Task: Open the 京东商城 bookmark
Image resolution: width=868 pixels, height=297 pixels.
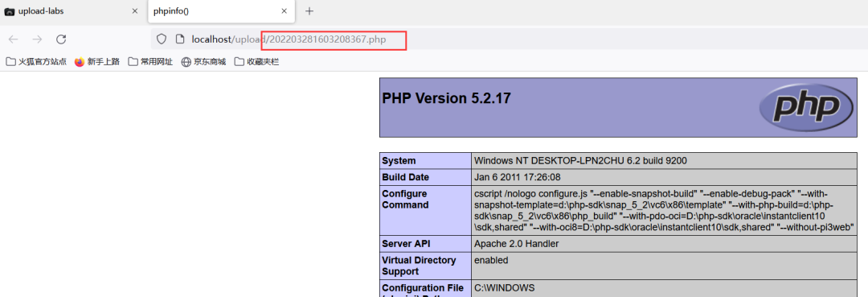Action: pyautogui.click(x=203, y=61)
